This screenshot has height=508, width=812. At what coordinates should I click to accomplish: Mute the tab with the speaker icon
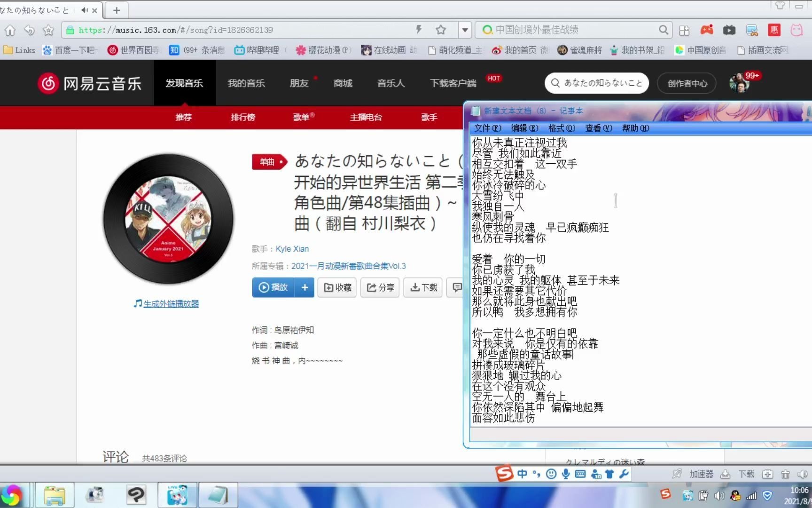[x=85, y=10]
